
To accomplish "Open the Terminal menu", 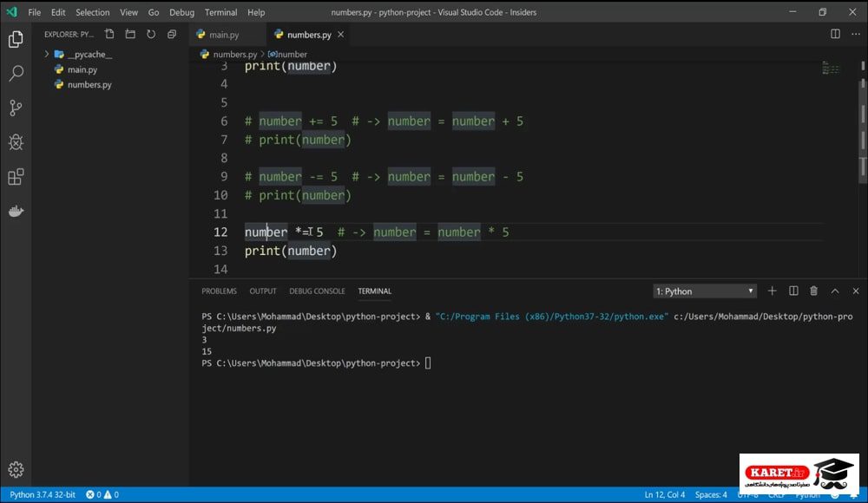I will (x=220, y=12).
